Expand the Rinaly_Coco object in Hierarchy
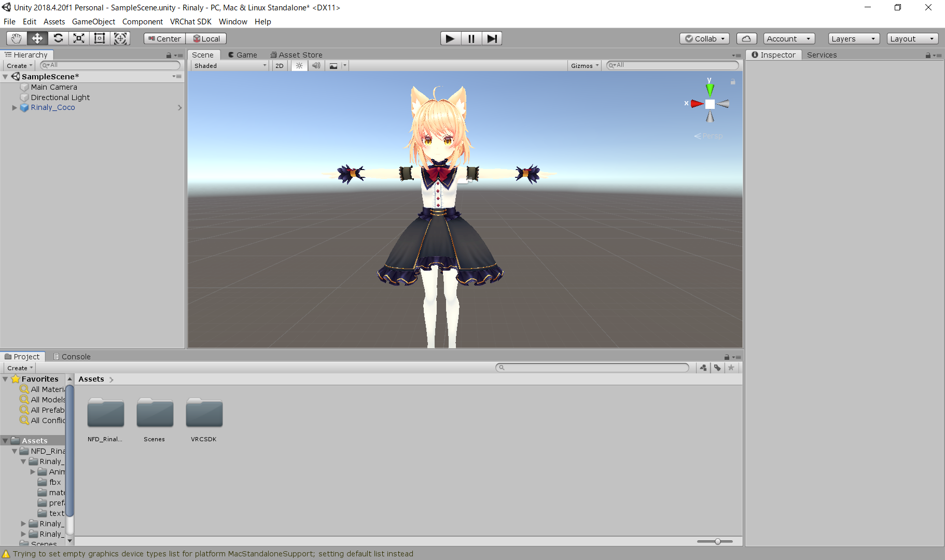Viewport: 945px width, 560px height. [x=14, y=107]
